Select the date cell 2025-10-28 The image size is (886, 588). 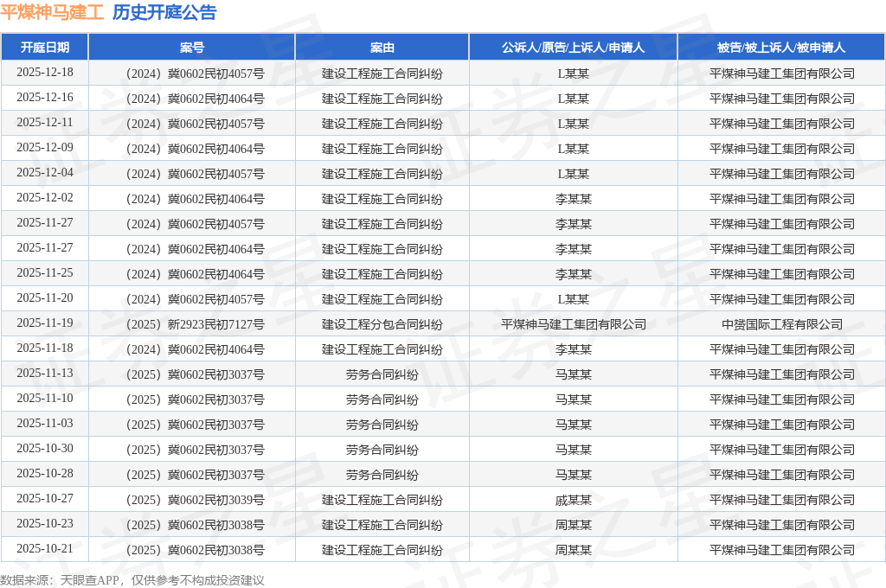pyautogui.click(x=45, y=473)
